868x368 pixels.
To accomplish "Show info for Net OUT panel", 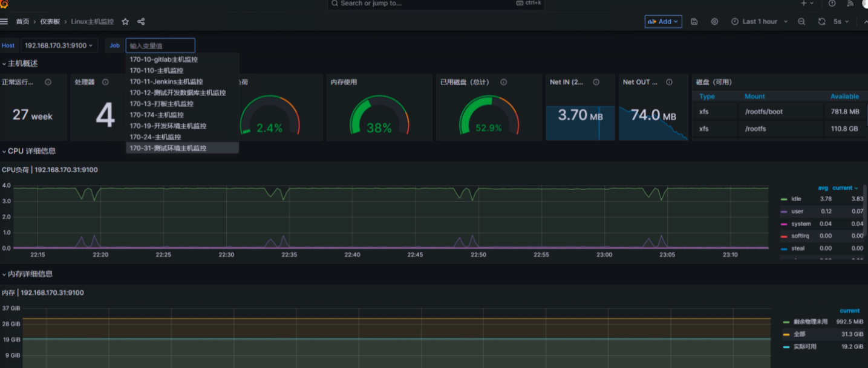I will (669, 82).
